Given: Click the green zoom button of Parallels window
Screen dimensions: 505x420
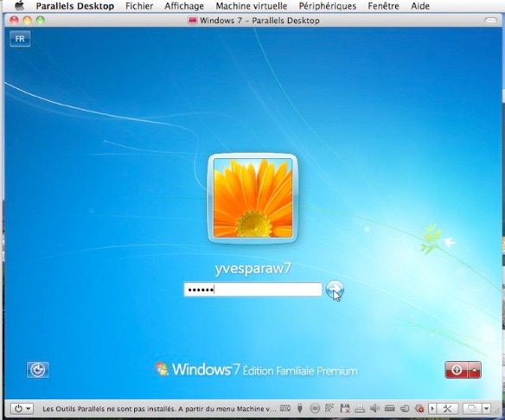Looking at the screenshot, I should (41, 20).
